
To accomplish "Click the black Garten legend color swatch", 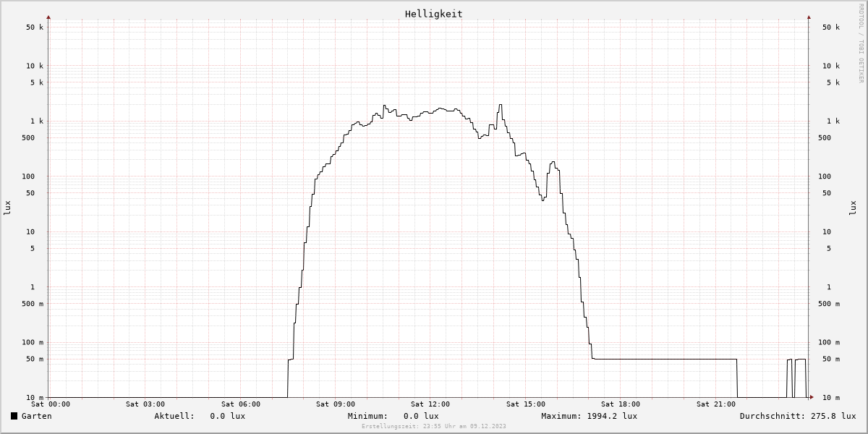I will pos(14,416).
